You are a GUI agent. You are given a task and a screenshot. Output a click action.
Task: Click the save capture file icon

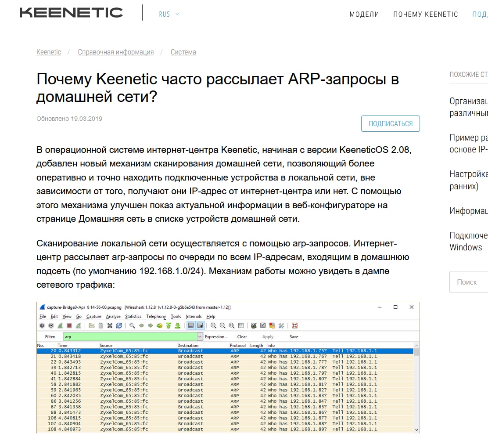click(100, 325)
